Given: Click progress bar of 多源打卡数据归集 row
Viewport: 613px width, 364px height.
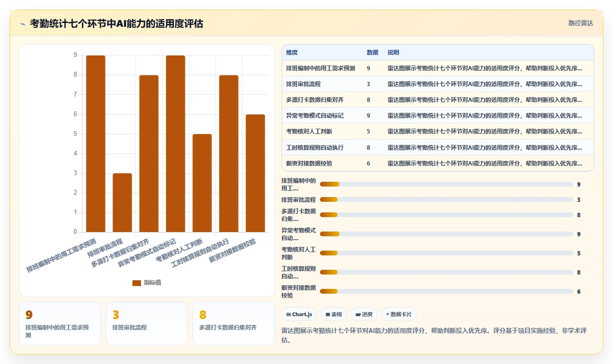Looking at the screenshot, I should [x=446, y=215].
